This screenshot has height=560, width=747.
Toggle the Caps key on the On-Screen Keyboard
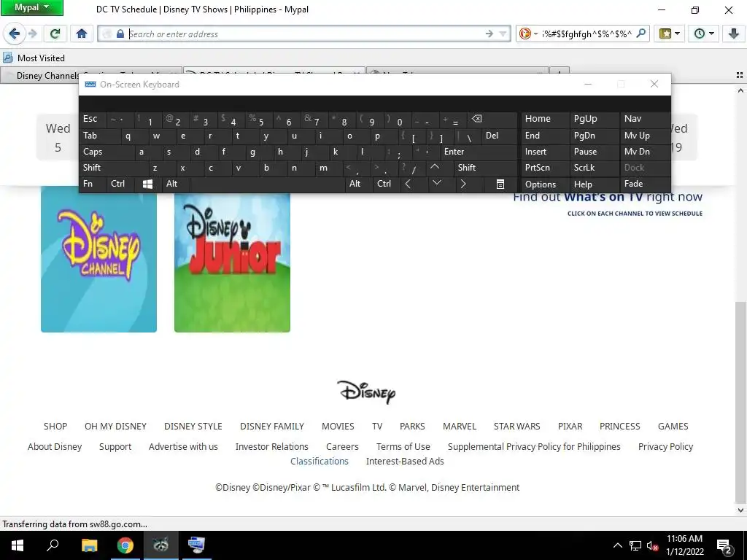[x=106, y=152]
